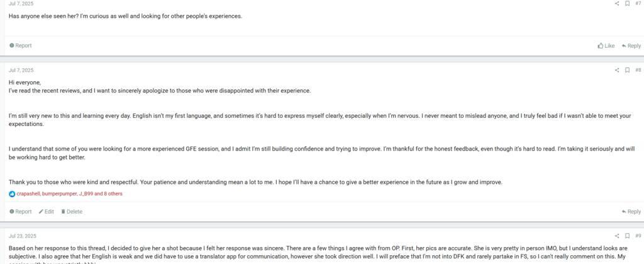The height and width of the screenshot is (264, 644).
Task: Click the share icon on post #8
Action: [617, 70]
